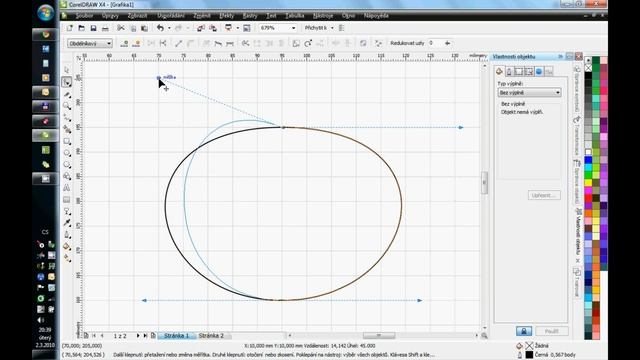Select the Rectangle tool
This screenshot has width=640, height=360.
click(x=67, y=142)
